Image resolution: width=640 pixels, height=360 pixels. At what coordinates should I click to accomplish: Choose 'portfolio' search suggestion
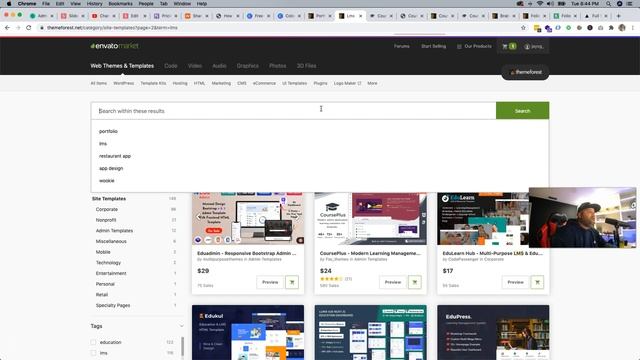[108, 131]
